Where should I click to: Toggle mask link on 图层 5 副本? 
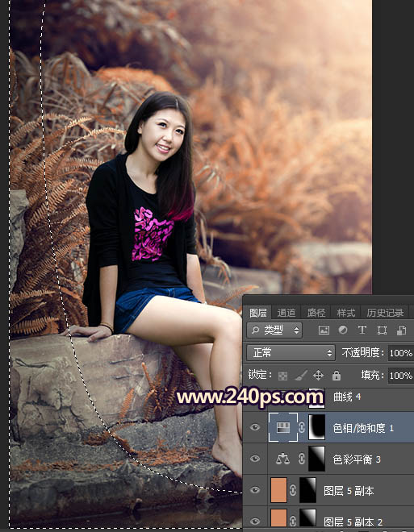[293, 490]
